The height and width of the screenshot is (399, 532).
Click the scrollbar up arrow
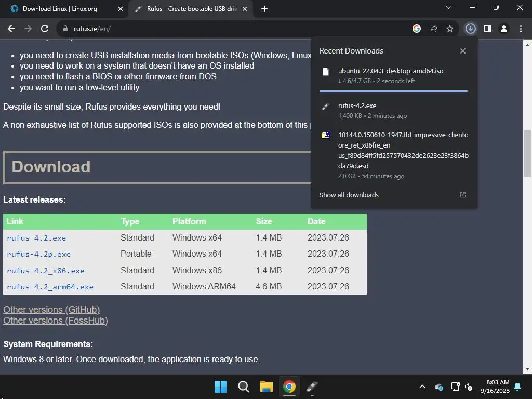(x=528, y=44)
